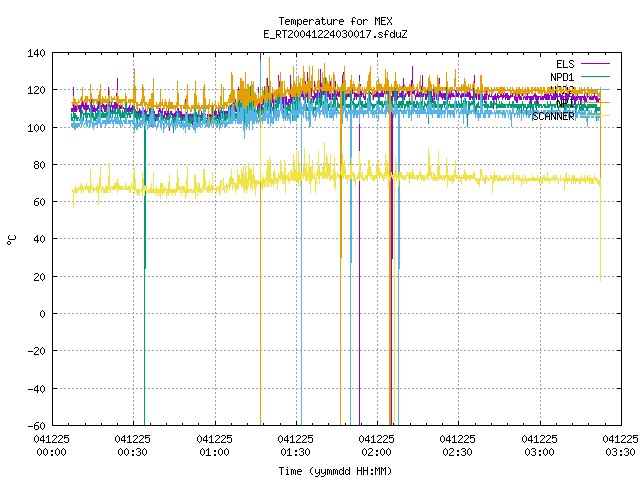Select the E_RT20041224030017.sfduZ filename subtitle
Screen dimensions: 640x480
click(335, 34)
